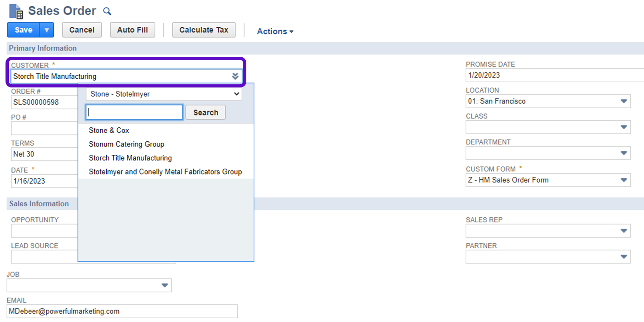Expand the Sales Rep dropdown

[624, 231]
